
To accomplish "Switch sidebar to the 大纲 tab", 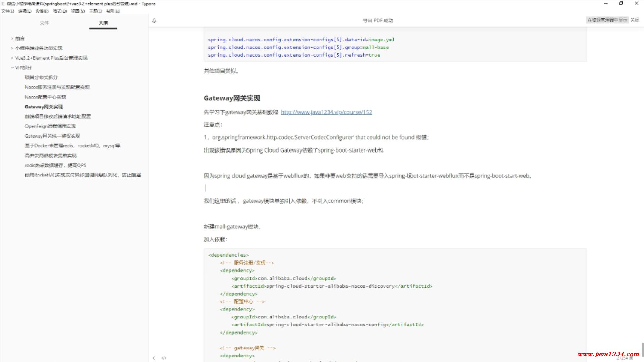I will [x=103, y=23].
